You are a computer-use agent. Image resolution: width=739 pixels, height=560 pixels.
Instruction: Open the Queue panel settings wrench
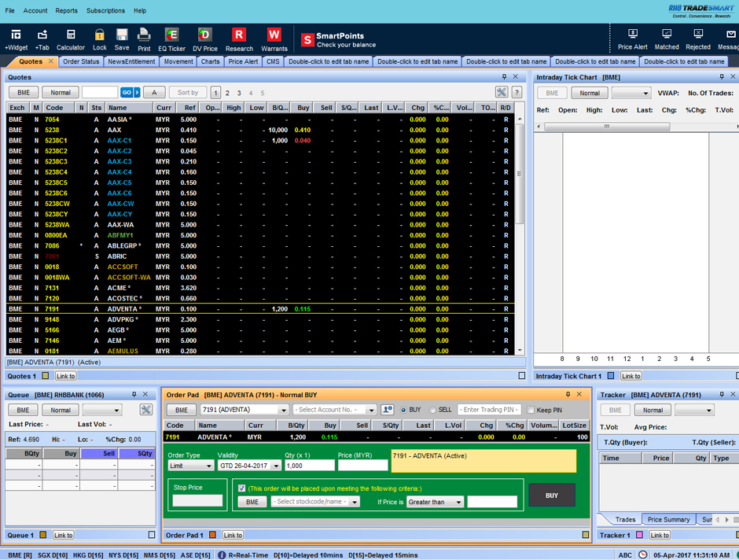pyautogui.click(x=146, y=410)
